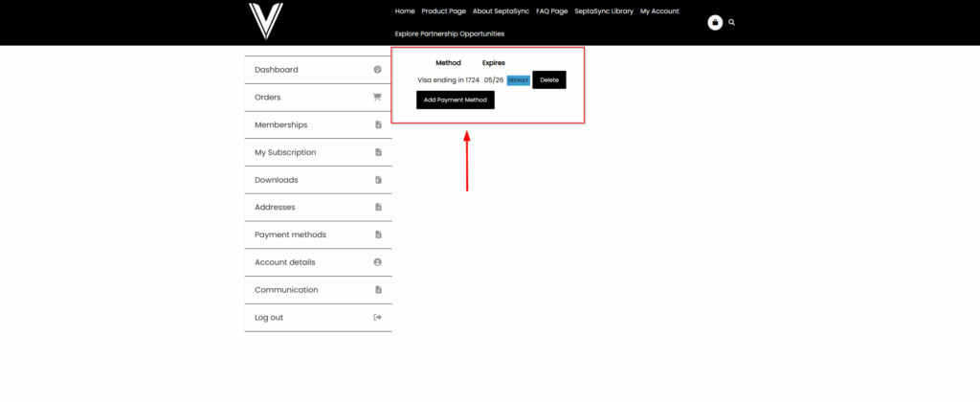
Task: Delete the Visa ending in 1724
Action: coord(549,80)
